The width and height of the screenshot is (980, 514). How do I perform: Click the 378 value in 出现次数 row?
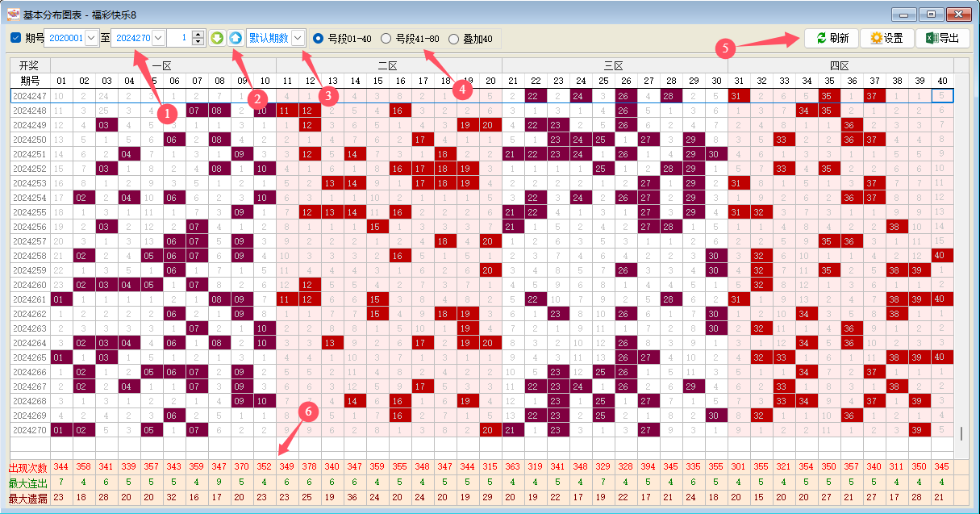coord(309,467)
